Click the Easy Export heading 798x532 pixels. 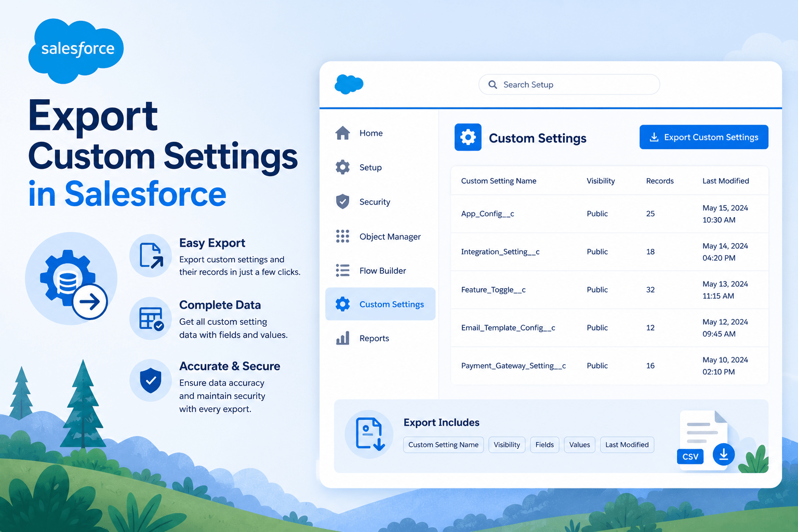[x=212, y=243]
